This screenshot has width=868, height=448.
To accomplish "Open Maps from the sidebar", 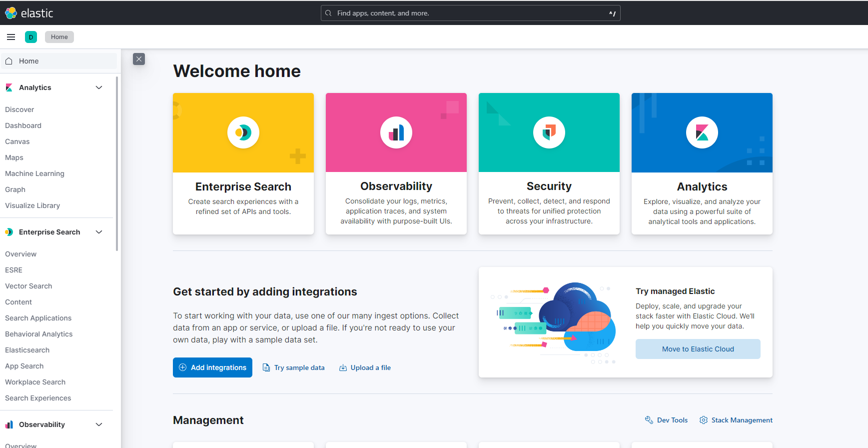I will tap(14, 157).
